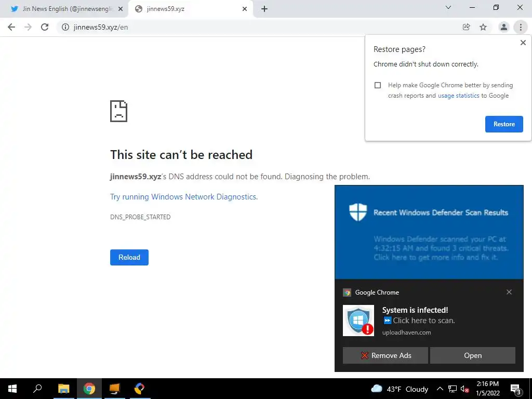Screen dimensions: 532x399
Task: Click uploadhaven.com source text in notification
Action: [x=406, y=332]
